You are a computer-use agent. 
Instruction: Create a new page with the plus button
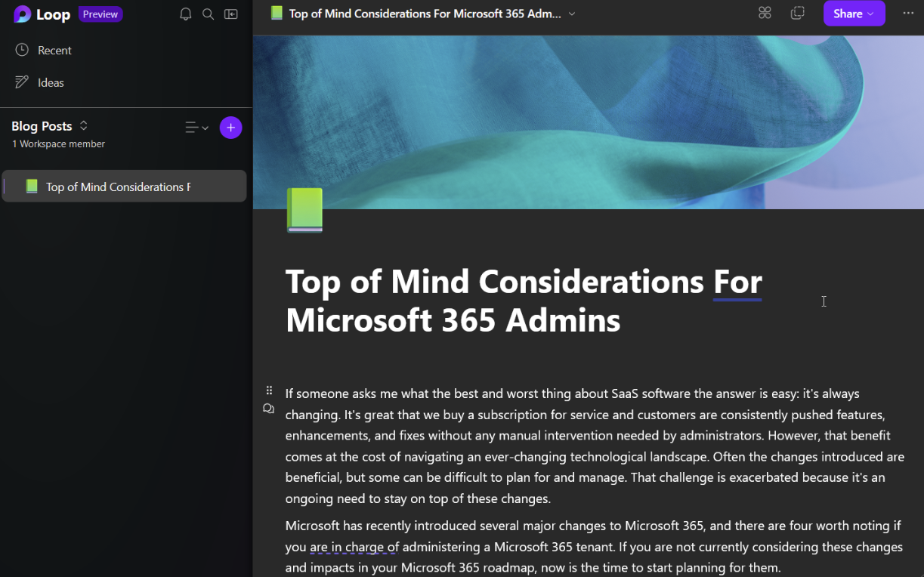coord(231,128)
